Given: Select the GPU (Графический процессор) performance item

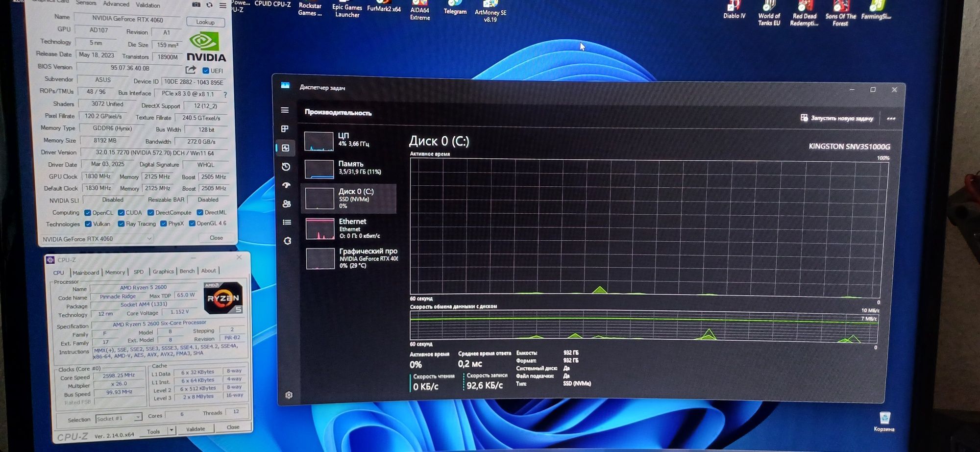Looking at the screenshot, I should 351,258.
